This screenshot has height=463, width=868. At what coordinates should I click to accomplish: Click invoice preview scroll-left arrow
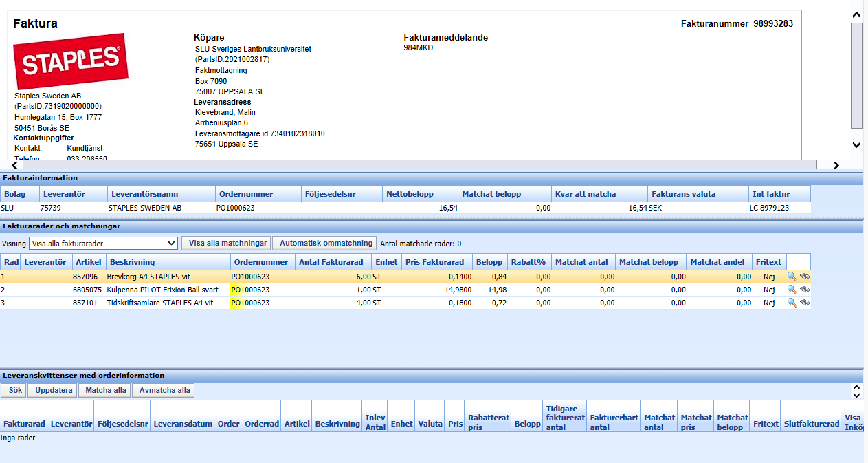pyautogui.click(x=15, y=165)
